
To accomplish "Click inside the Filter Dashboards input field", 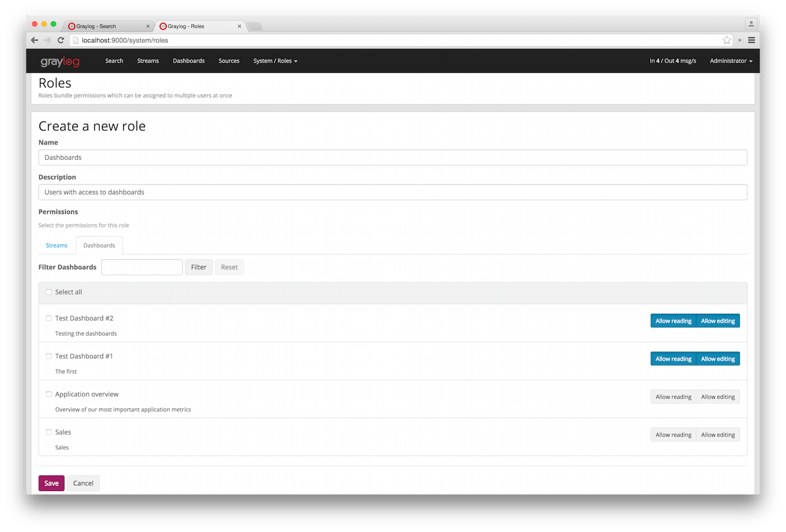I will pyautogui.click(x=141, y=267).
